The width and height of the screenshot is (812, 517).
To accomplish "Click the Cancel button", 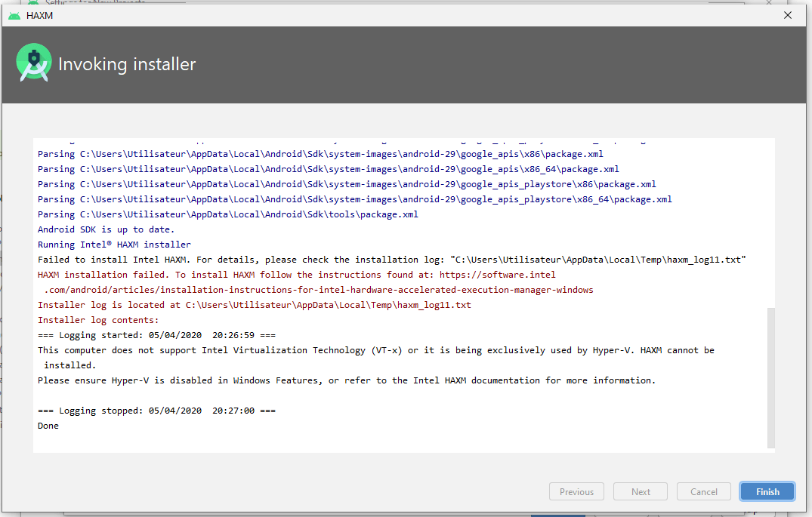I will pyautogui.click(x=703, y=491).
